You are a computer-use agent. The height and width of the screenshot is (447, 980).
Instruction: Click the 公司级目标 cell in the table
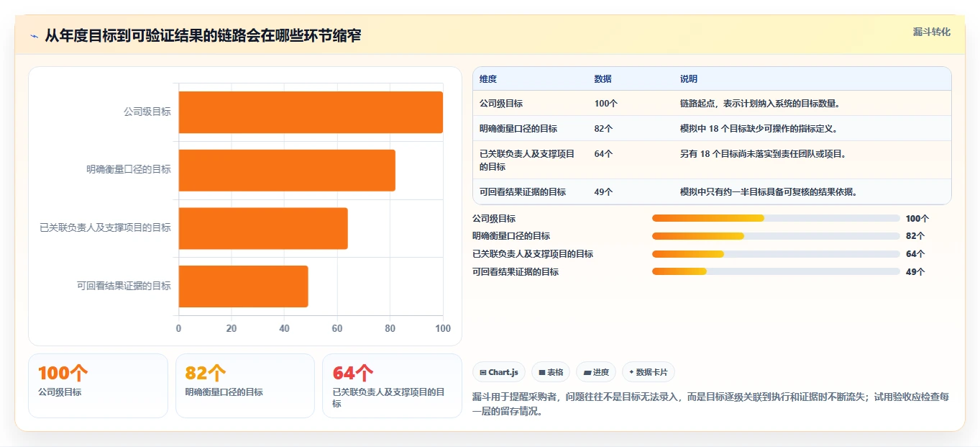[501, 104]
